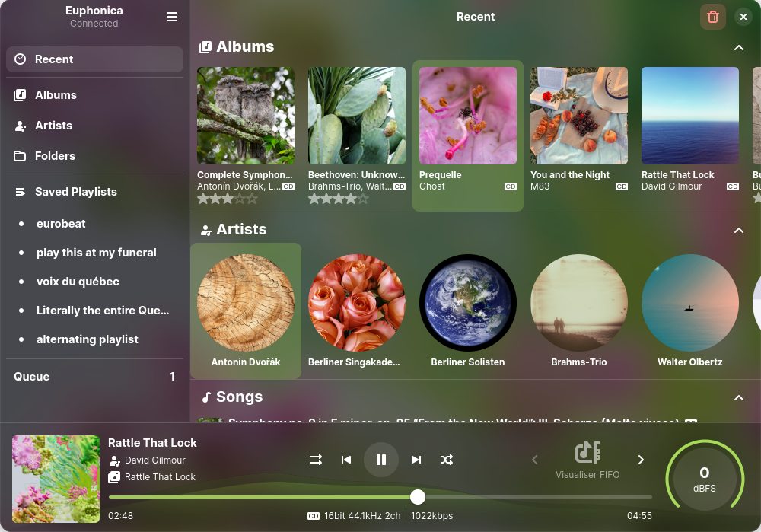Viewport: 761px width, 532px height.
Task: Click the star rating under Beethoven: Unknown
Action: pyautogui.click(x=339, y=199)
